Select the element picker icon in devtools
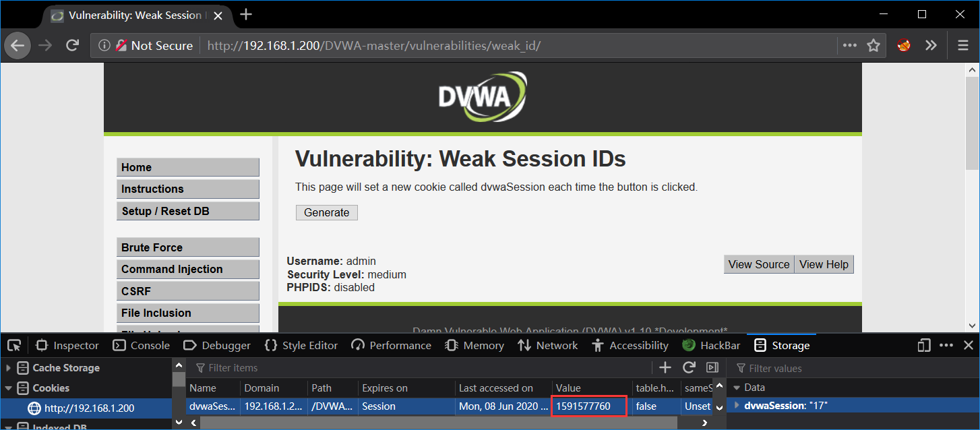Viewport: 980px width, 430px height. 14,345
